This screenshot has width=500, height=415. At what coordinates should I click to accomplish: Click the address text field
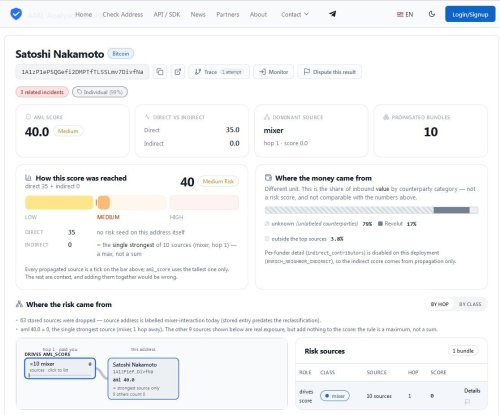pos(82,72)
